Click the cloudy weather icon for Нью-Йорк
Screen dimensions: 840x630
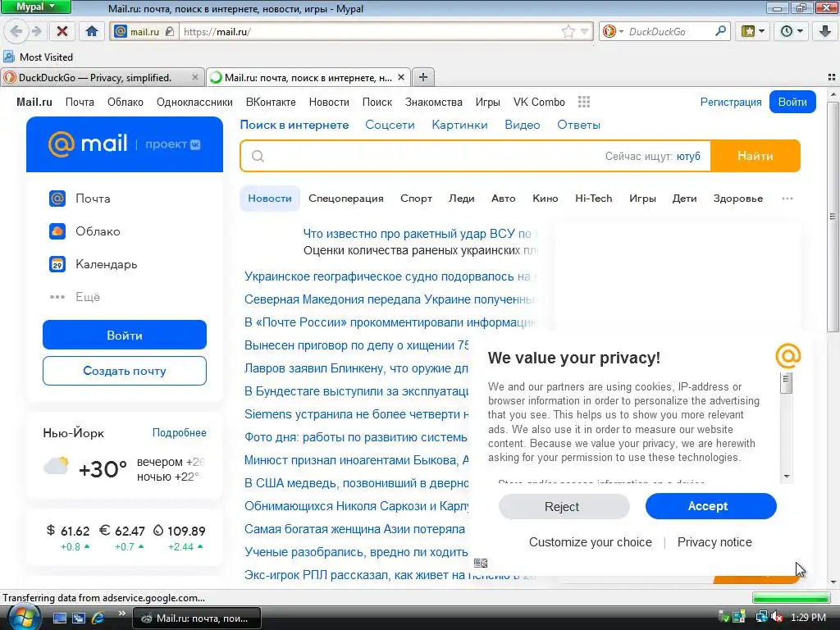click(x=57, y=466)
